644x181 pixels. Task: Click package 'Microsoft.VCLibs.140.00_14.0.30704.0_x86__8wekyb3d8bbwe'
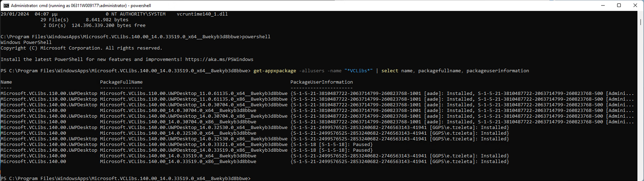point(178,122)
